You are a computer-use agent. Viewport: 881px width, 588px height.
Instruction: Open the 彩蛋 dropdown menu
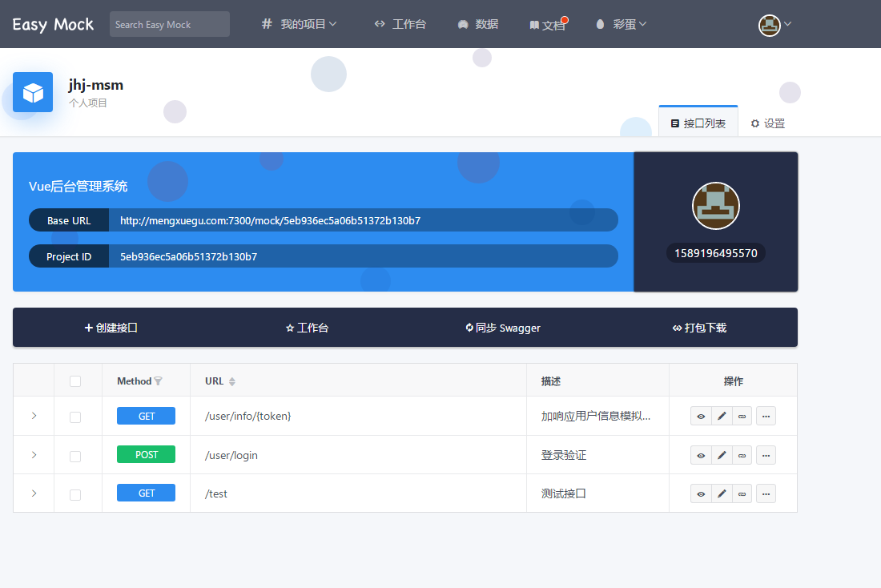click(x=622, y=24)
